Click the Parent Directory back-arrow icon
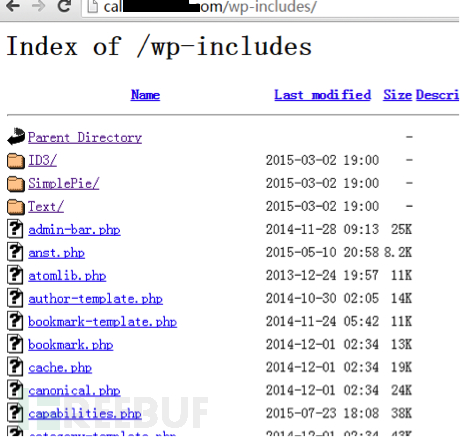Image resolution: width=460 pixels, height=437 pixels. tap(16, 137)
